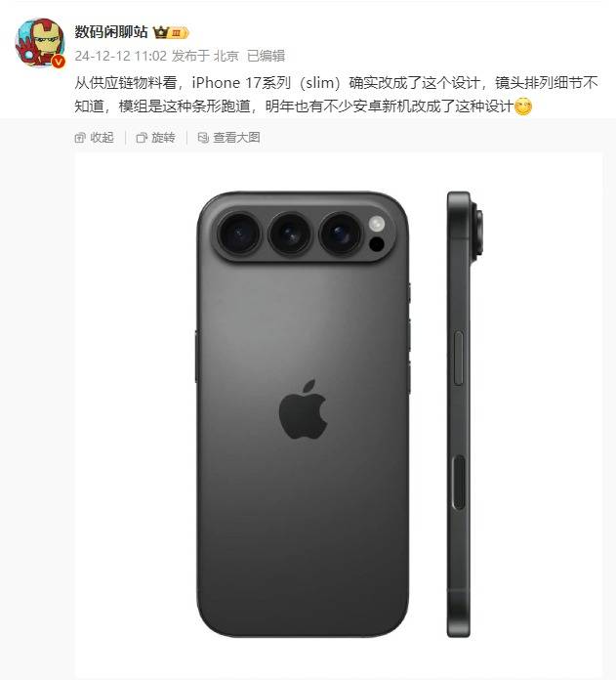Rotate the image with 旋转
616x680 pixels.
[x=155, y=138]
